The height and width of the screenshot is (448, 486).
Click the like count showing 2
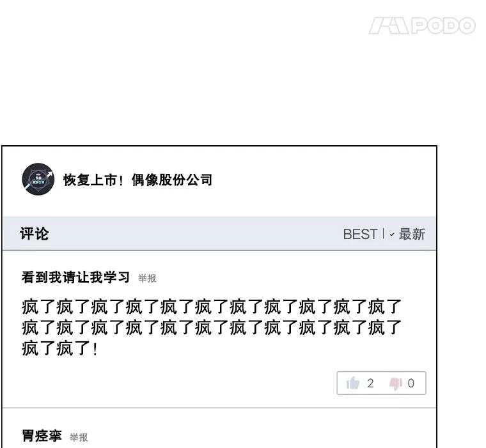(x=371, y=383)
